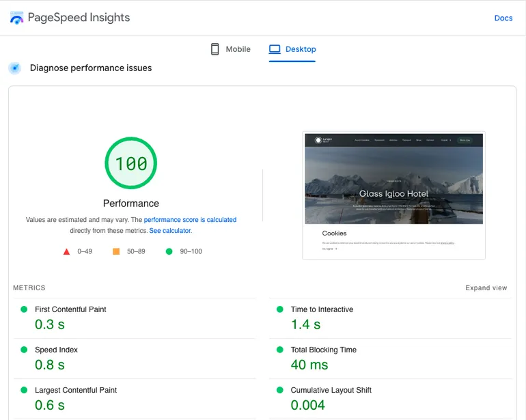Click the green dot beside First Contentful Paint
This screenshot has height=420, width=526.
[x=24, y=309]
